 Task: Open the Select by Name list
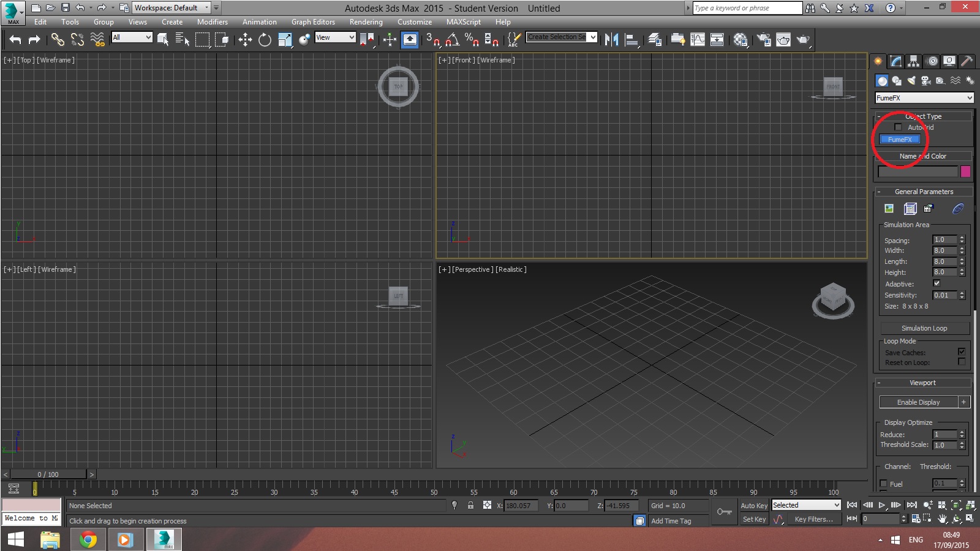(183, 40)
